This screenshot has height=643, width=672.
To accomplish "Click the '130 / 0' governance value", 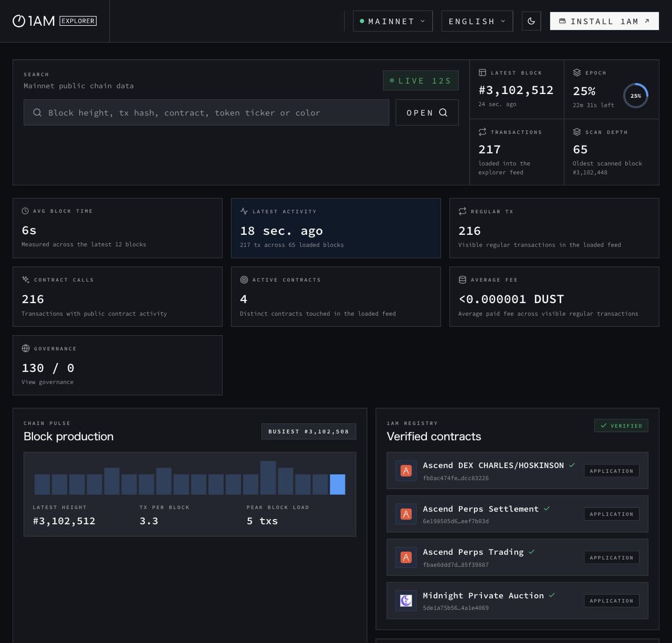I will [x=48, y=368].
